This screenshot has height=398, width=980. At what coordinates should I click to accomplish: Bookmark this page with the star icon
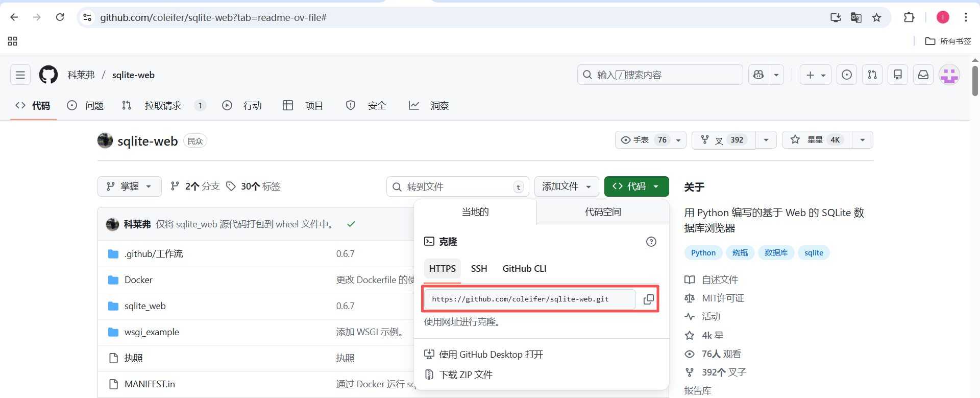point(876,17)
